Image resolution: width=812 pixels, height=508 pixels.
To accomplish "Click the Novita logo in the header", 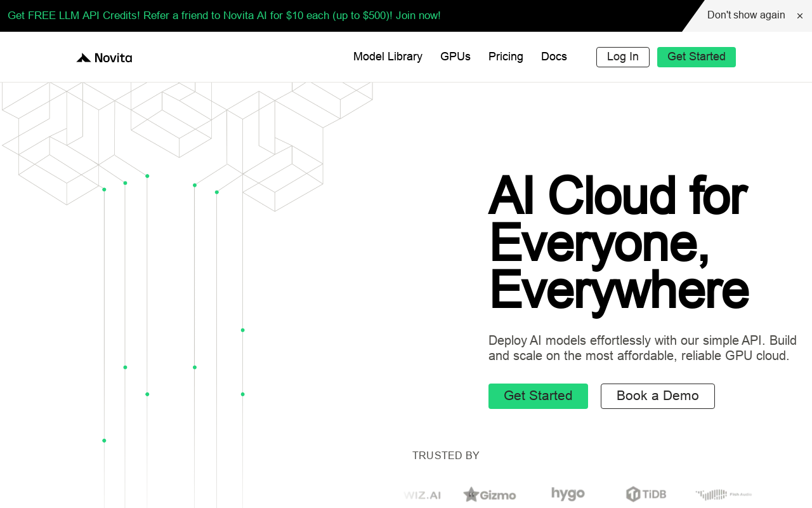I will point(104,58).
